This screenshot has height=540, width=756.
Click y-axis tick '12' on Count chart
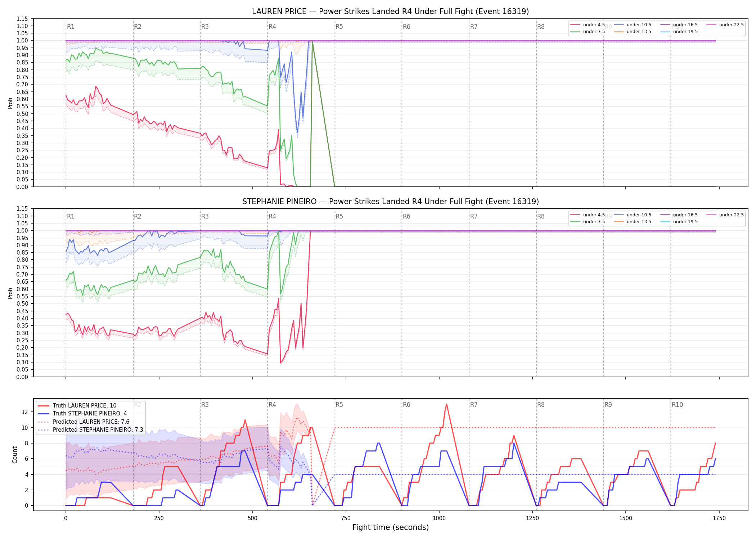(x=25, y=412)
